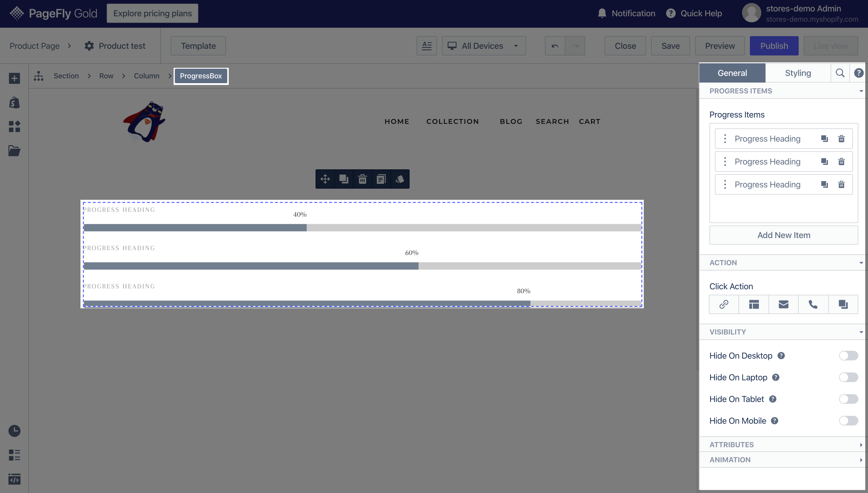Delete the first Progress Heading item
This screenshot has width=868, height=493.
pyautogui.click(x=841, y=139)
